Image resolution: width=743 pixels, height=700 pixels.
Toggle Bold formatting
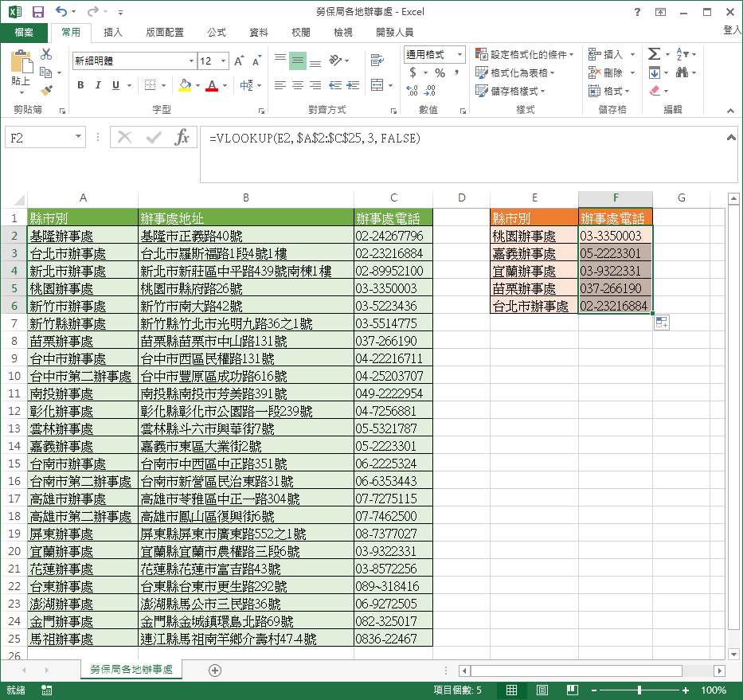[x=80, y=85]
